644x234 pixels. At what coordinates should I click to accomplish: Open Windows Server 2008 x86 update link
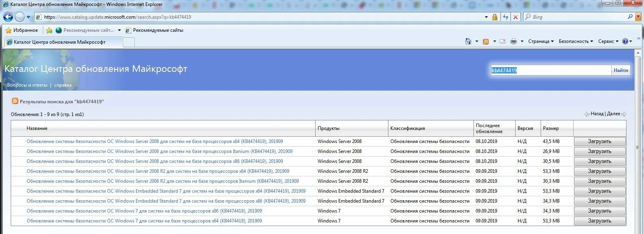(155, 161)
